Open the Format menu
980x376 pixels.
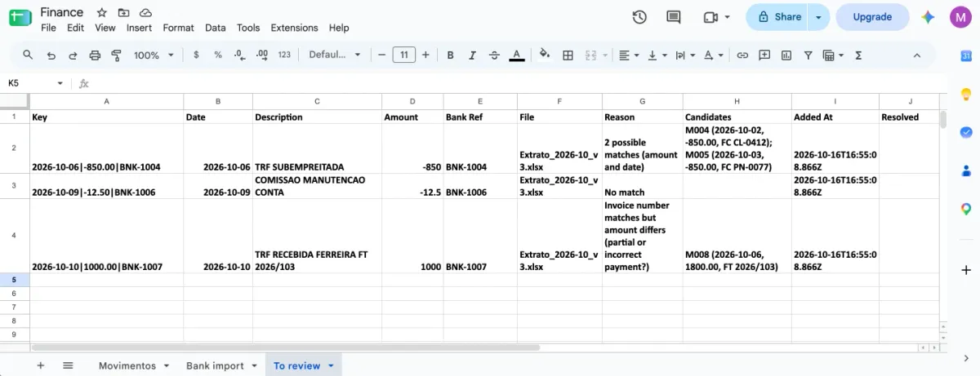tap(178, 28)
